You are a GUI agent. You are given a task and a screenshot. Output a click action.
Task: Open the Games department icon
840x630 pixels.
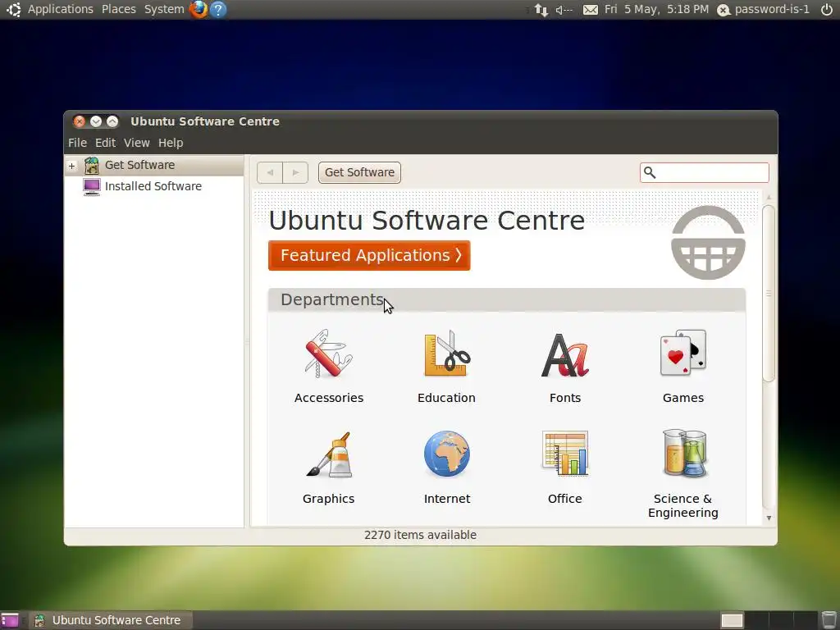[x=683, y=353]
